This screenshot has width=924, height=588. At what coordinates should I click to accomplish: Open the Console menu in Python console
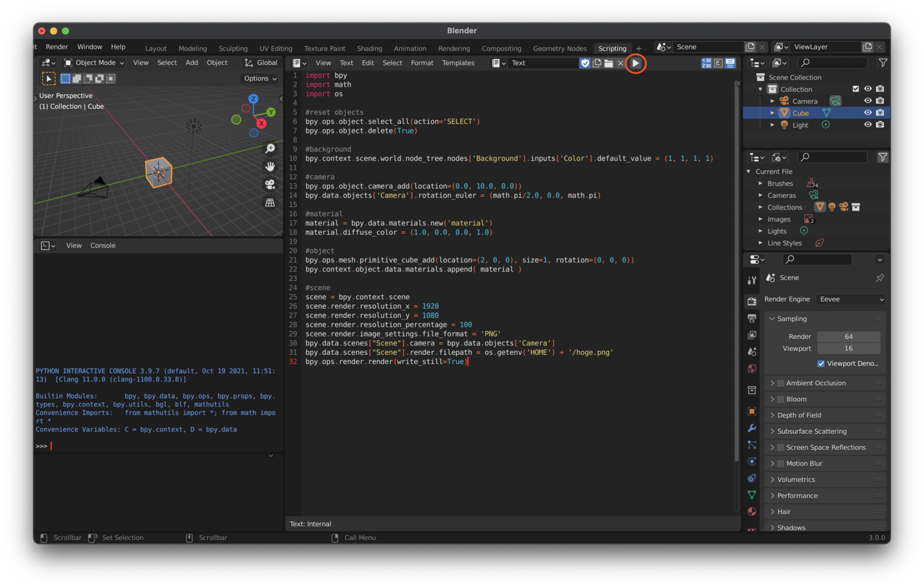pyautogui.click(x=103, y=245)
